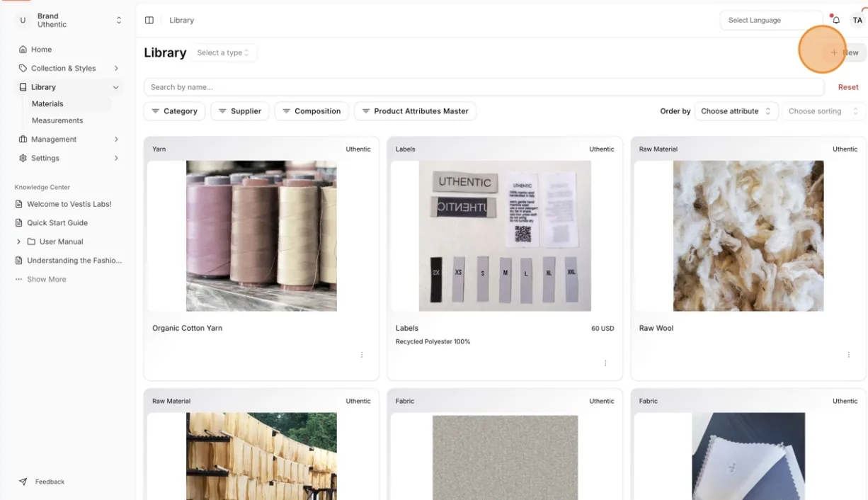Expand the Management section chevron
868x500 pixels.
pos(116,140)
